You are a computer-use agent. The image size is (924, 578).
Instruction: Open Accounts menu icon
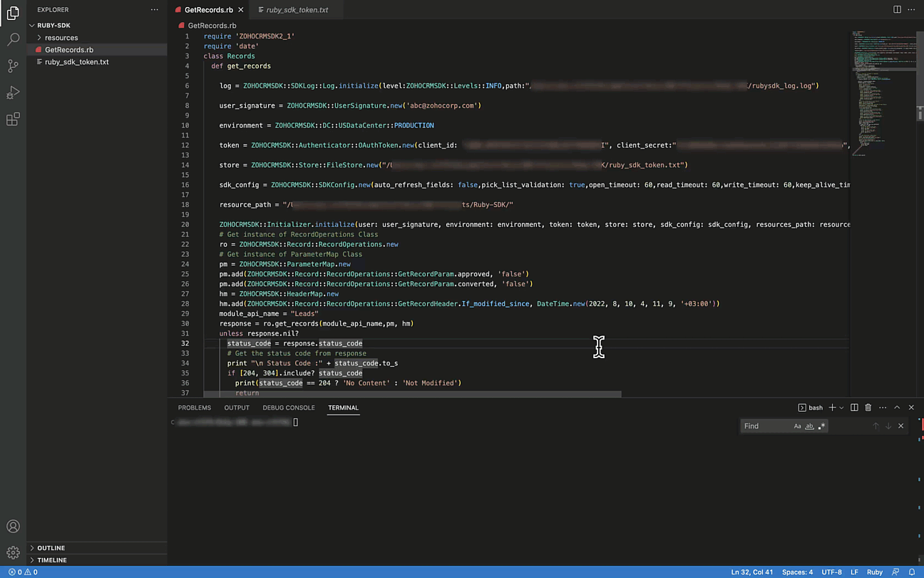click(x=13, y=527)
